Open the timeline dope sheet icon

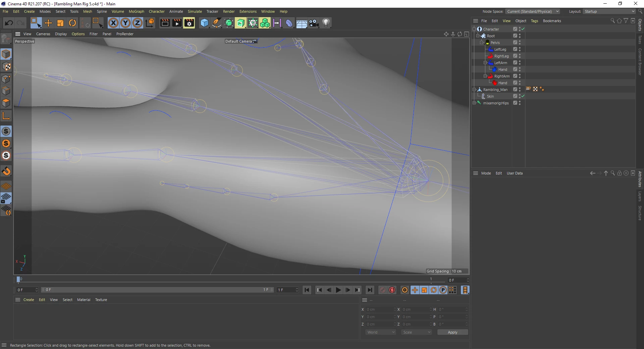465,290
